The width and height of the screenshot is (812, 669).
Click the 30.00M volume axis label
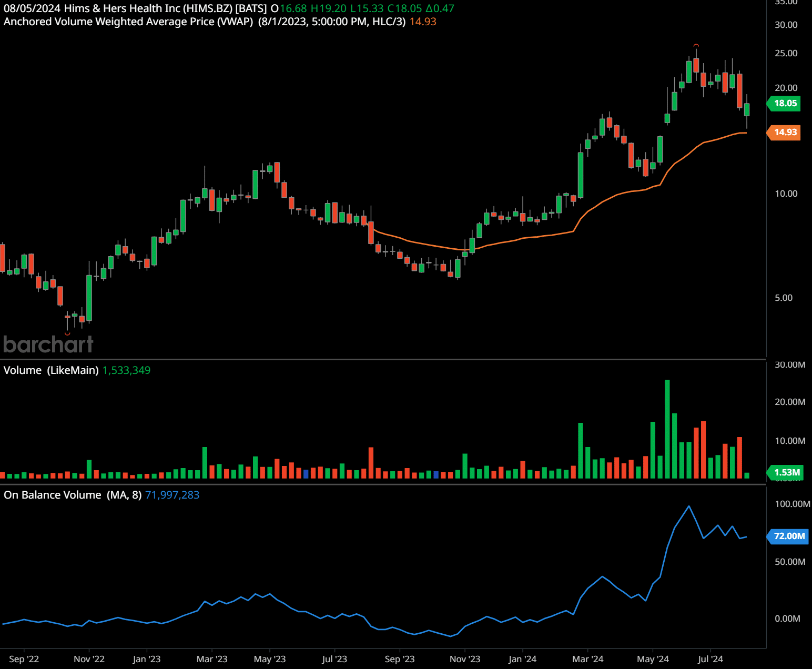pos(790,364)
